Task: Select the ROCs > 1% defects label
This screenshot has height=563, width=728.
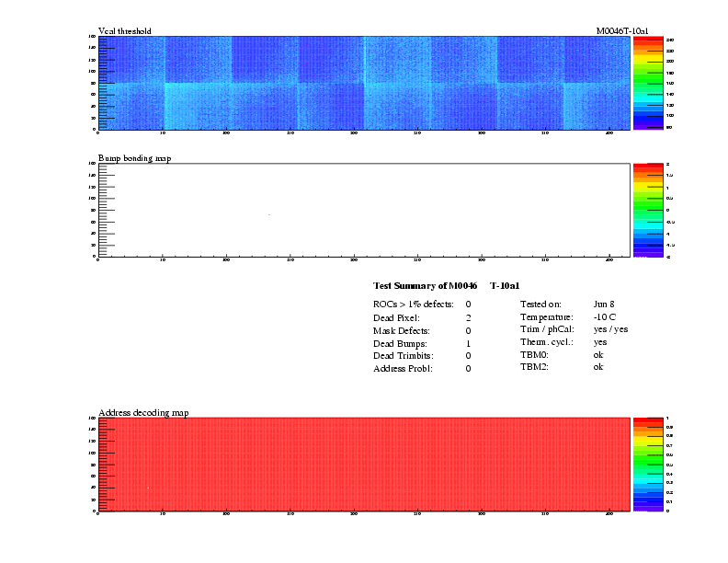Action: click(413, 304)
